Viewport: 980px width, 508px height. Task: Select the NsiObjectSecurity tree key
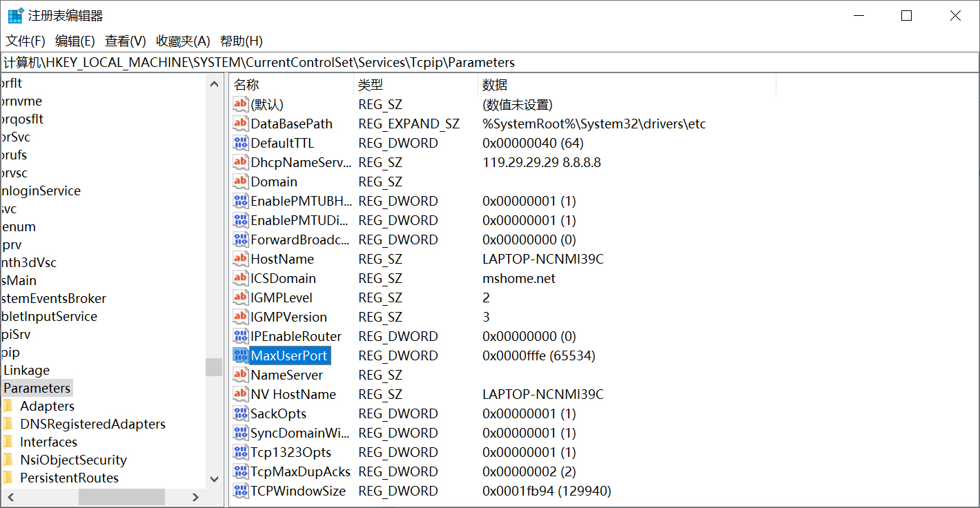[x=73, y=460]
